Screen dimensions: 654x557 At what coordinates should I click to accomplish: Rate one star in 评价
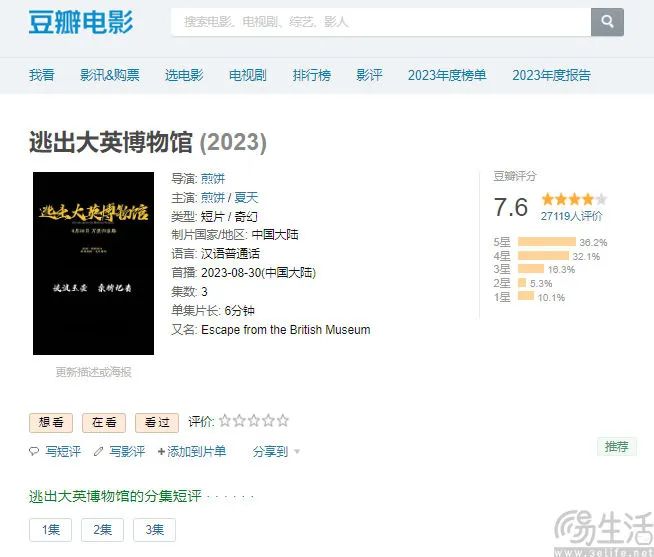pos(225,421)
